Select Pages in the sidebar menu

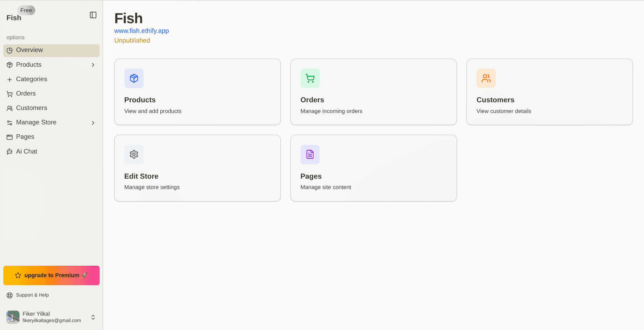25,137
